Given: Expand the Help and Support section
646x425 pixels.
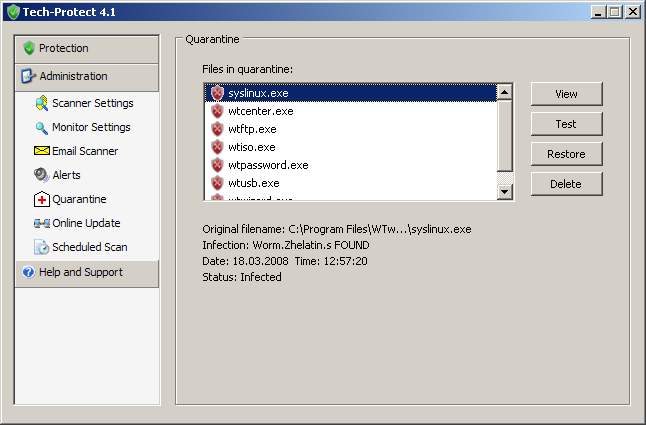Looking at the screenshot, I should (x=87, y=272).
